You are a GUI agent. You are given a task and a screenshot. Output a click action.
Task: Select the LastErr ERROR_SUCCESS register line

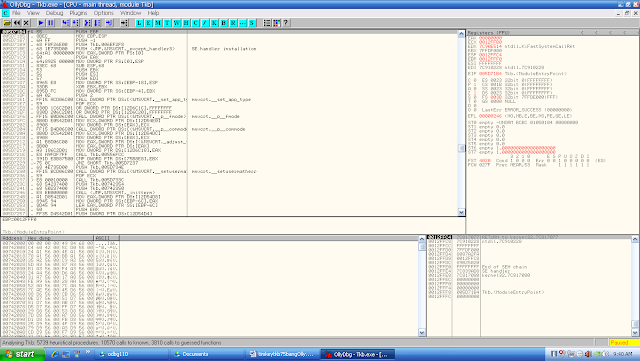pyautogui.click(x=527, y=110)
